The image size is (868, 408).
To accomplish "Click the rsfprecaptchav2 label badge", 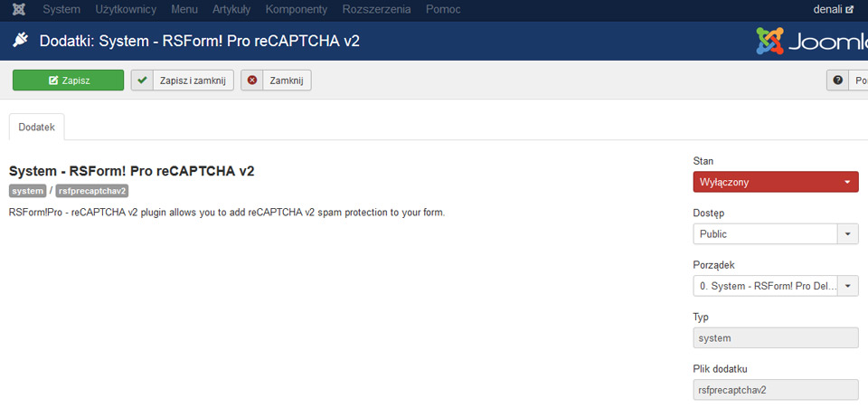I will click(x=92, y=191).
